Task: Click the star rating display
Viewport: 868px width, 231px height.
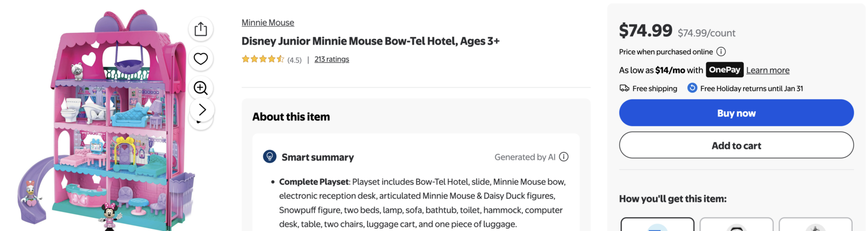Action: (263, 59)
